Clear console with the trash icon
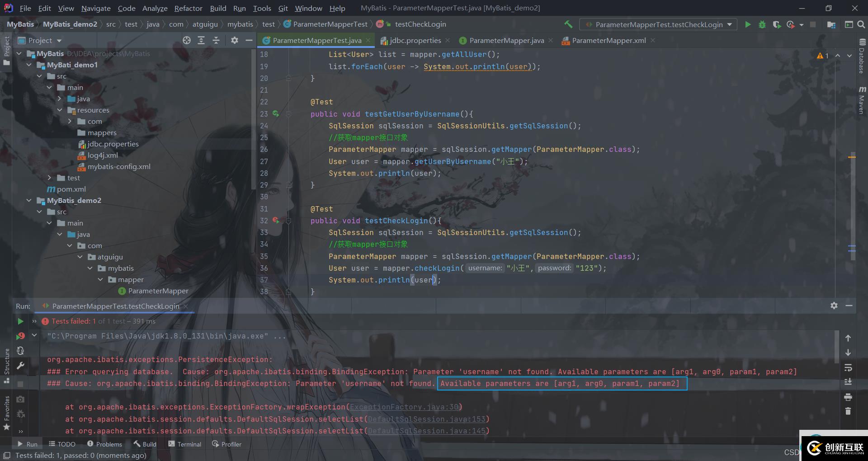This screenshot has width=868, height=461. coord(848,411)
